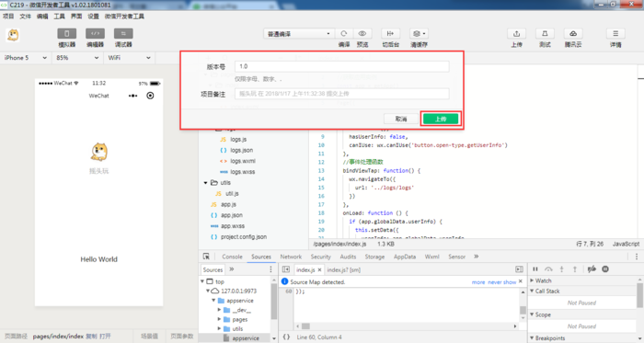Viewport: 644px width, 343px height.
Task: Click the pretty print braces icon
Action: click(286, 337)
